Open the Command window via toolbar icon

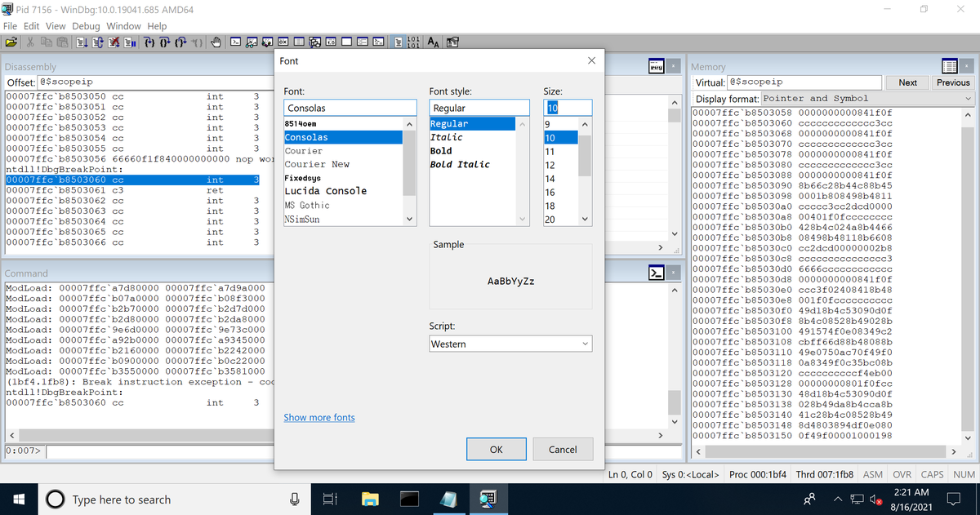[x=235, y=42]
